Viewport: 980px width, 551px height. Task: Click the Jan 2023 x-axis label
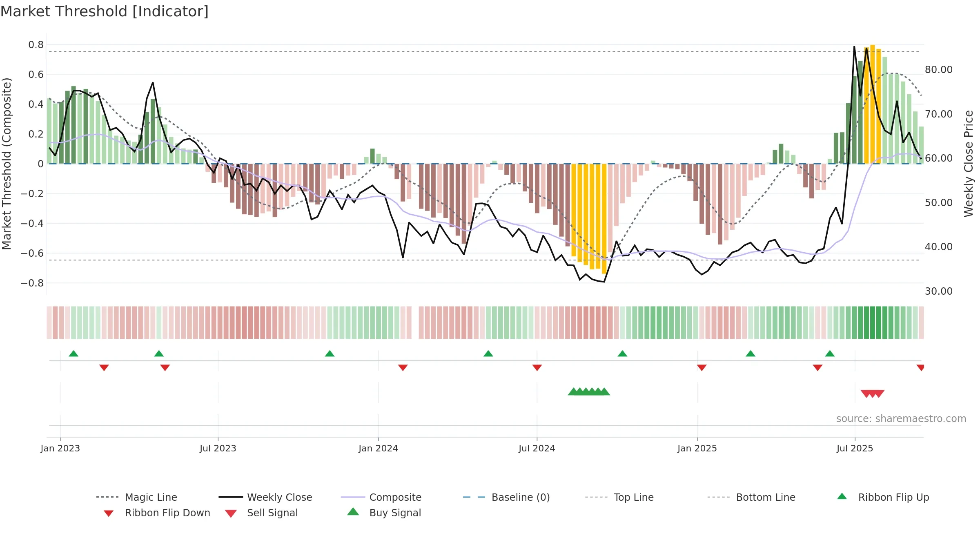(60, 448)
